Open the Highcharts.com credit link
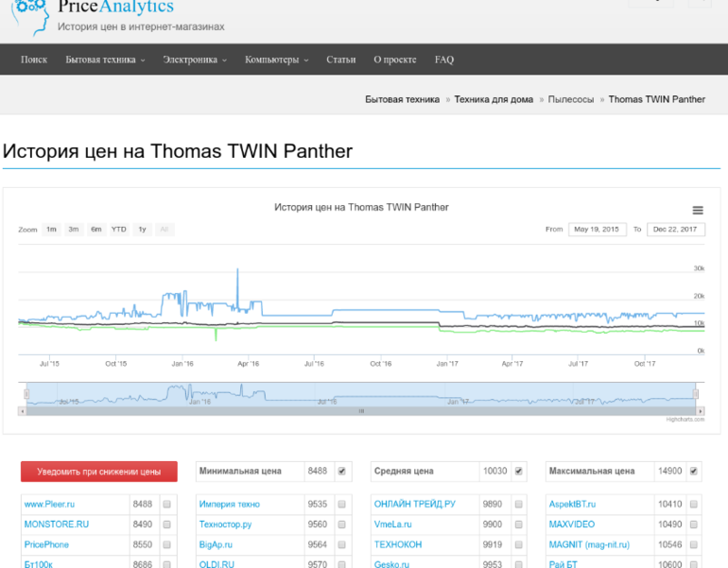Viewport: 728px width, 568px height. point(685,420)
